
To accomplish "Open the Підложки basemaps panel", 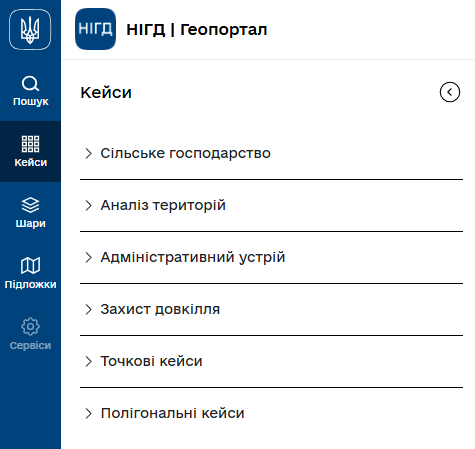I will [x=30, y=273].
